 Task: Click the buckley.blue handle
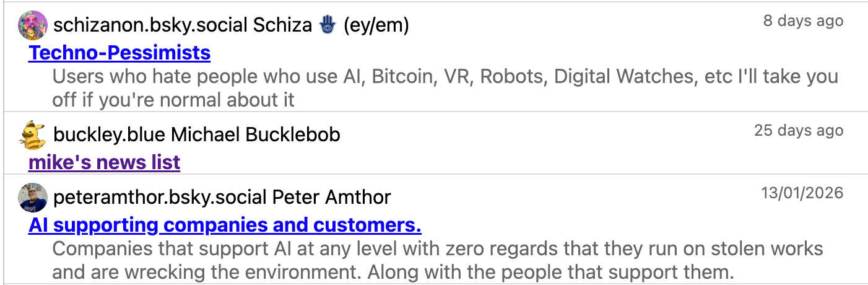click(110, 134)
